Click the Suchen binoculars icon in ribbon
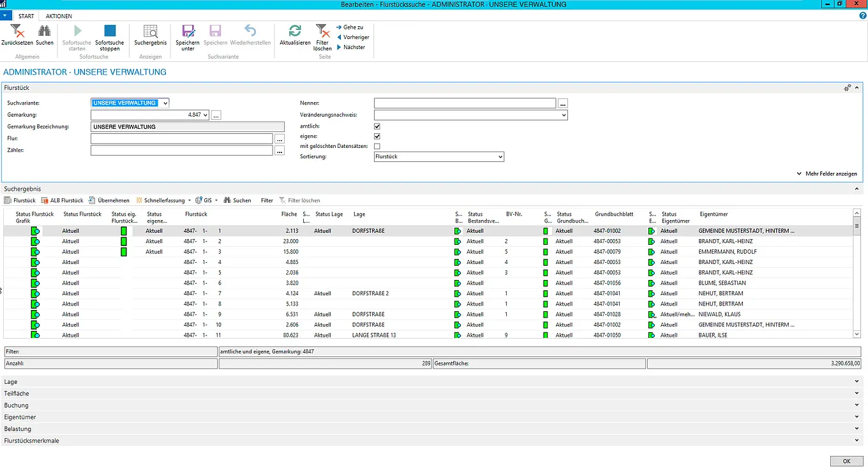Screen dimensions: 868x470 pos(45,31)
